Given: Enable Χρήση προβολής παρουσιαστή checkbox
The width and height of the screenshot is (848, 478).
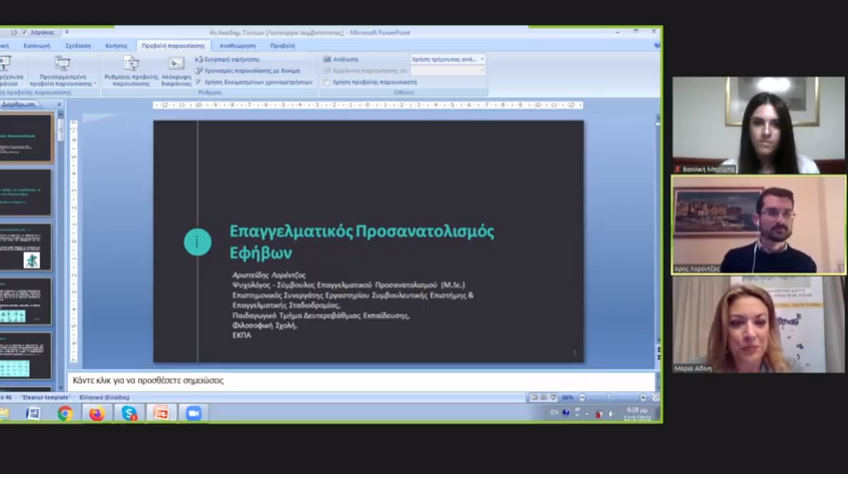Looking at the screenshot, I should coord(327,82).
